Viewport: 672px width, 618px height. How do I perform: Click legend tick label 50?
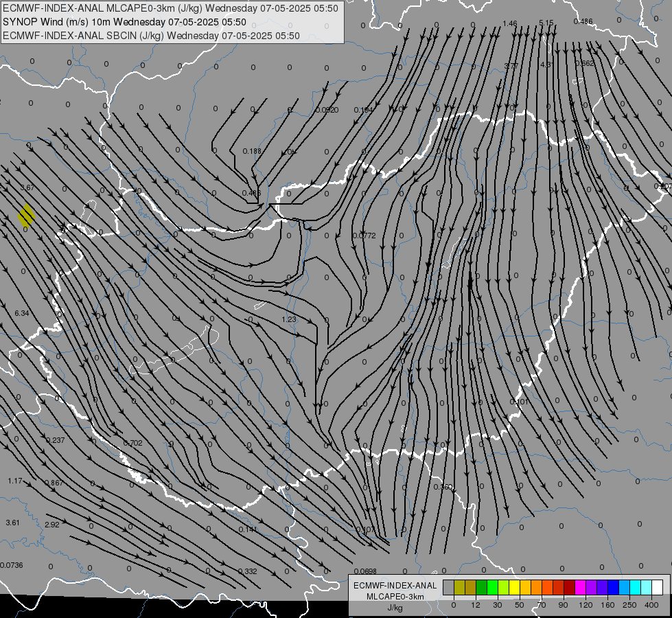[x=520, y=605]
